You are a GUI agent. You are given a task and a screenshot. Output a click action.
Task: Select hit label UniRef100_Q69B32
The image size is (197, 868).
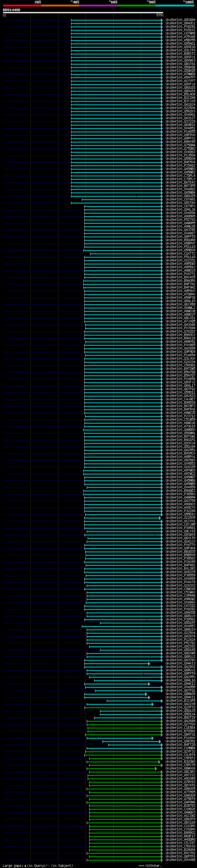pos(180,125)
